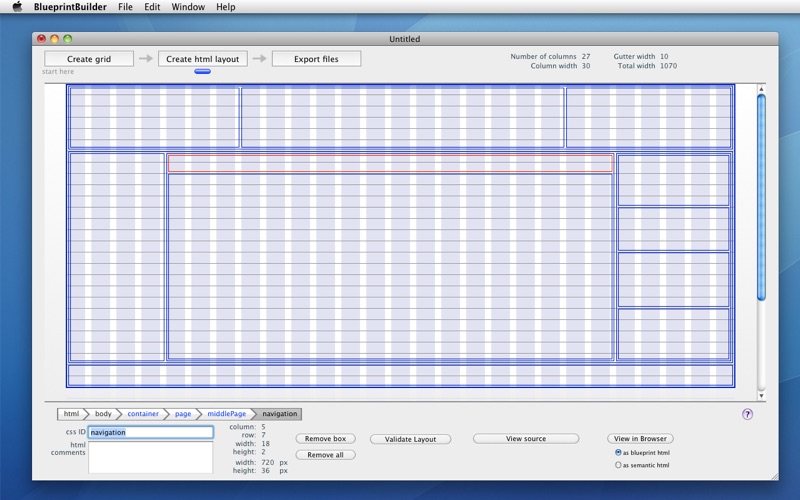The image size is (800, 500).
Task: Click the vertical scrollbar thumb
Action: click(x=760, y=195)
